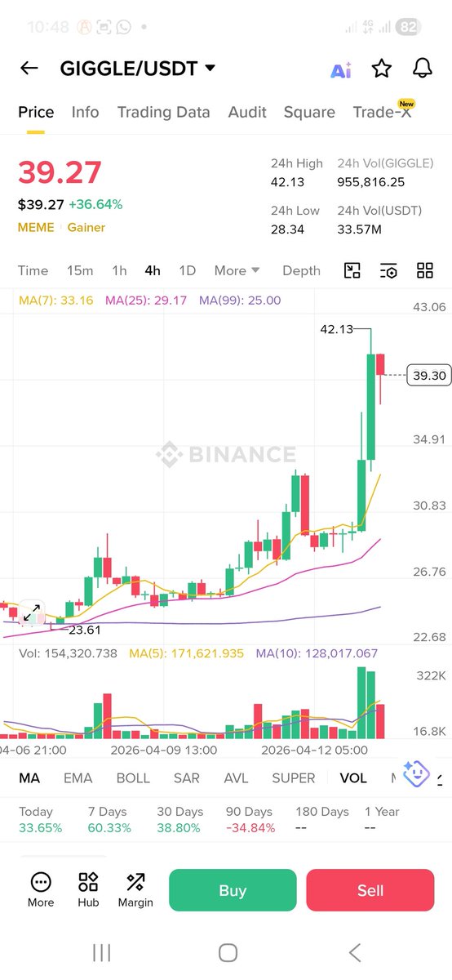Tap the 42.13 high price marker
Viewport: 452px width, 980px height.
pyautogui.click(x=336, y=329)
